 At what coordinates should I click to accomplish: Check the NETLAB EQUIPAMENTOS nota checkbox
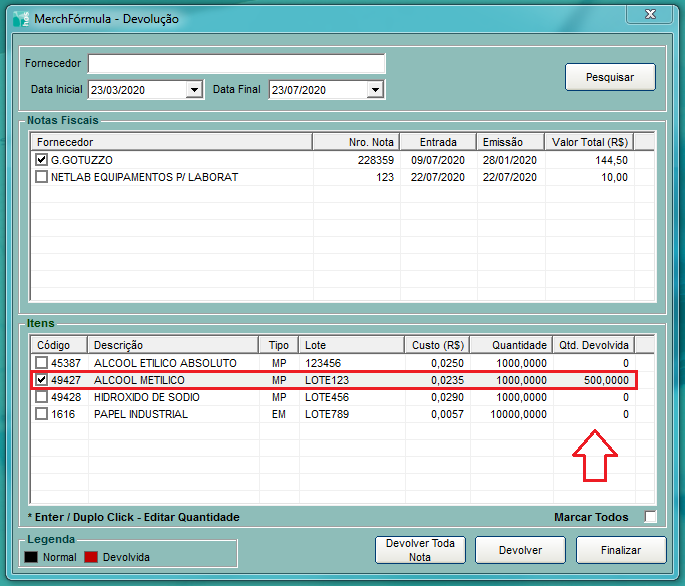pyautogui.click(x=41, y=177)
